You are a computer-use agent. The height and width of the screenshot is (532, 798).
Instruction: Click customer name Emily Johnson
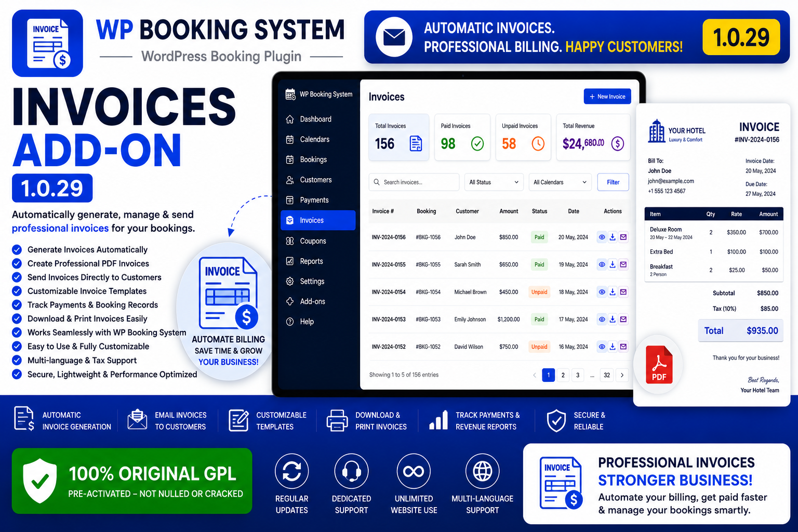click(x=470, y=320)
